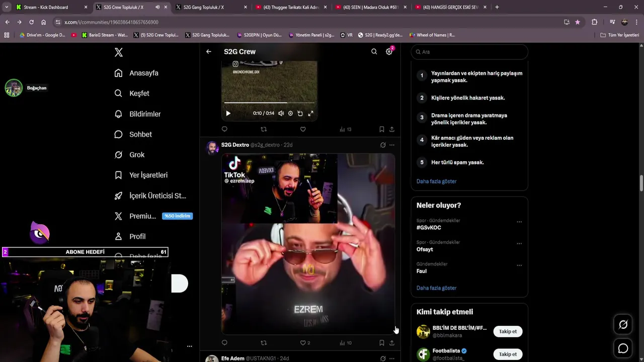This screenshot has width=644, height=362.
Task: Open Profil in the sidebar
Action: point(130,236)
